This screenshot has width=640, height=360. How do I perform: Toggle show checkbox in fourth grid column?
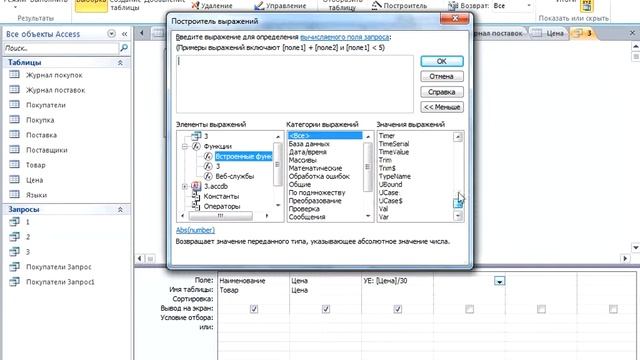coord(469,309)
